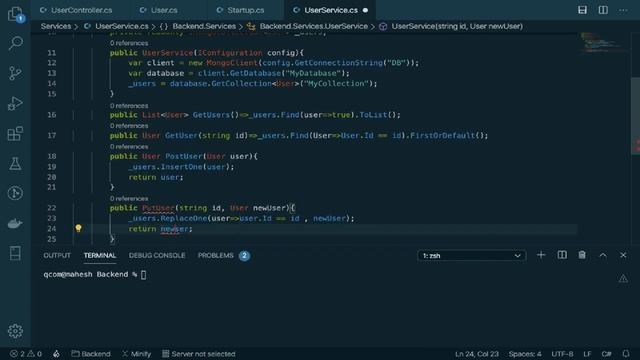
Task: Click the UserService(string id, User newUser) breadcrumb
Action: [x=457, y=26]
